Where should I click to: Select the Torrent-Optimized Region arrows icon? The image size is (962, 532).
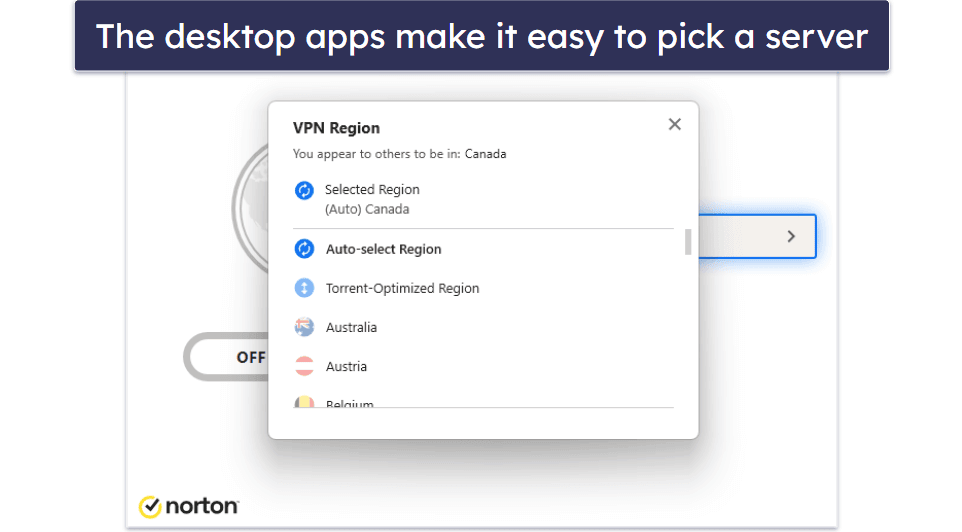304,288
